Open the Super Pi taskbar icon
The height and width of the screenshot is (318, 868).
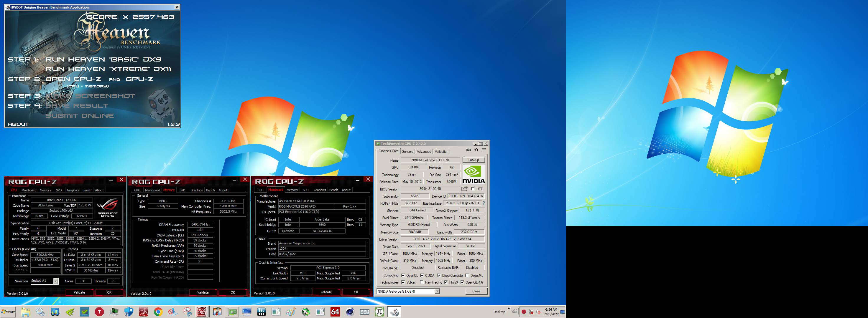379,312
